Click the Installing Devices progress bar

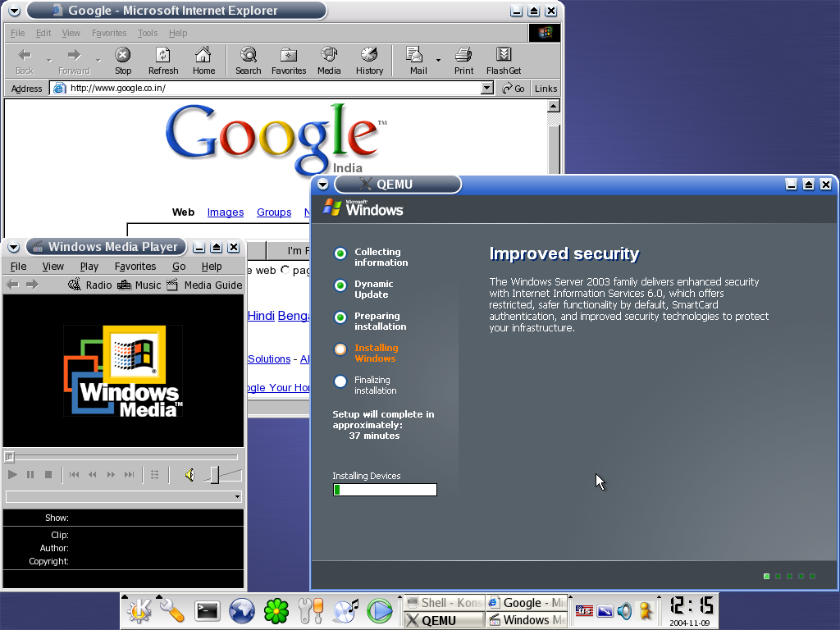pyautogui.click(x=385, y=490)
